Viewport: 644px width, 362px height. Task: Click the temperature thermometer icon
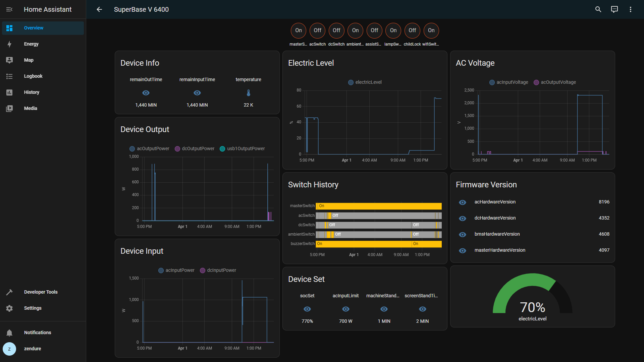(x=248, y=93)
